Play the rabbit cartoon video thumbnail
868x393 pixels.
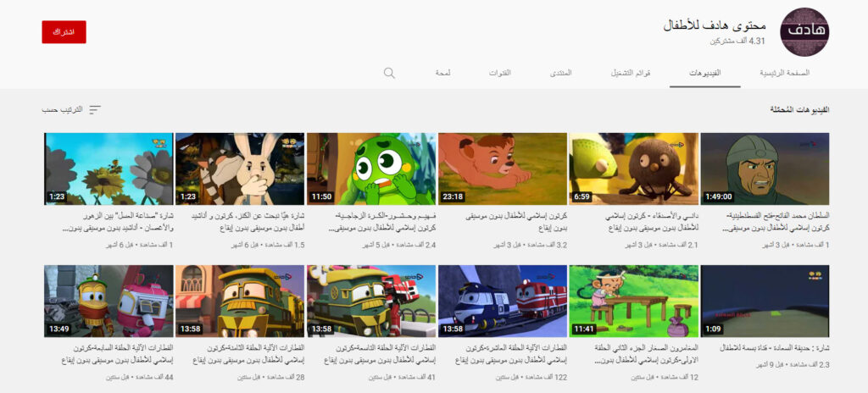pos(240,169)
